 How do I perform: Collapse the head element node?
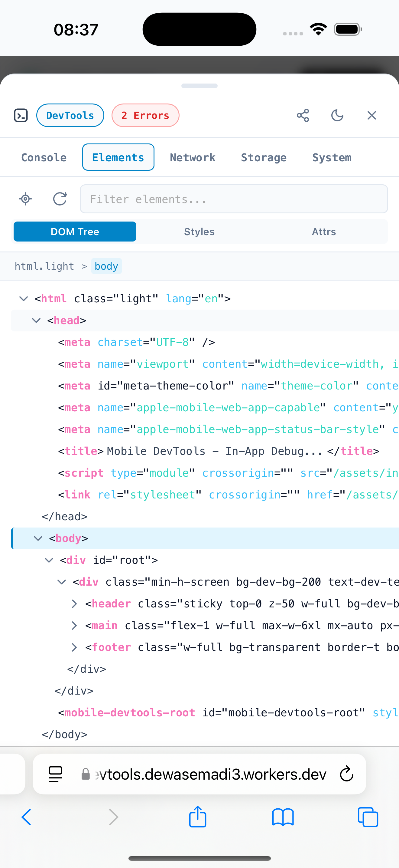[36, 321]
